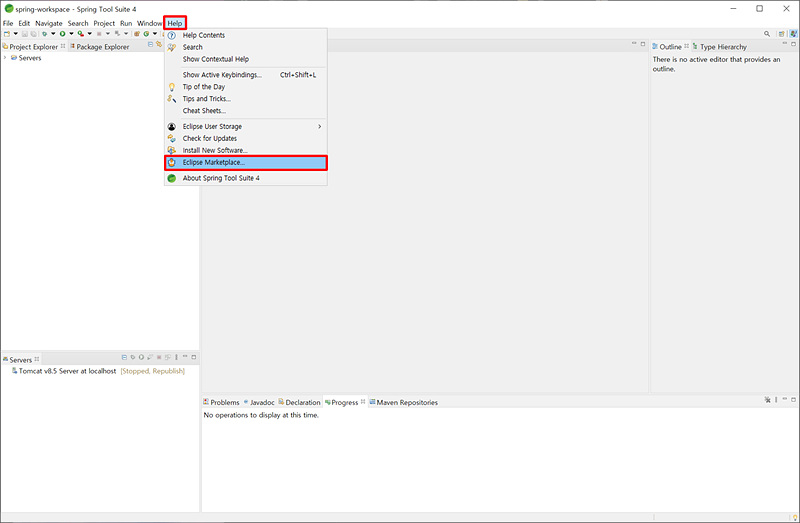Image resolution: width=800 pixels, height=523 pixels.
Task: Maximize the Servers panel
Action: pos(194,357)
